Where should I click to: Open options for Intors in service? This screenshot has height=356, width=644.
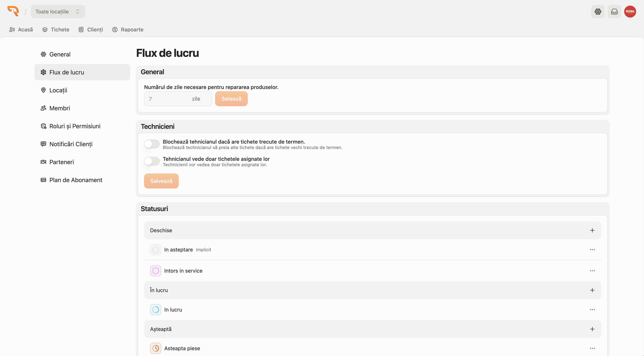[592, 271]
